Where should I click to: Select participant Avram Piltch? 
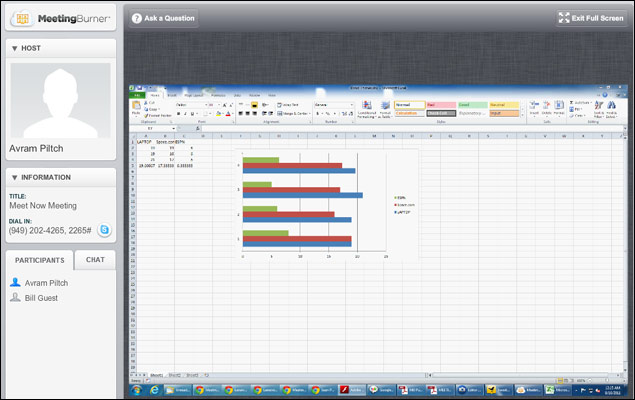point(46,283)
